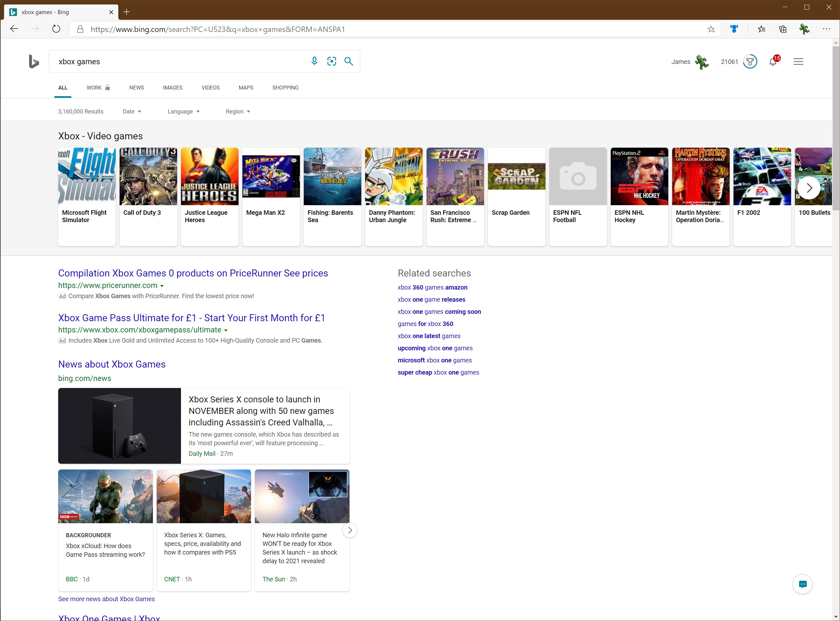Viewport: 840px width, 621px height.
Task: Switch to the SHOPPING tab
Action: click(285, 88)
